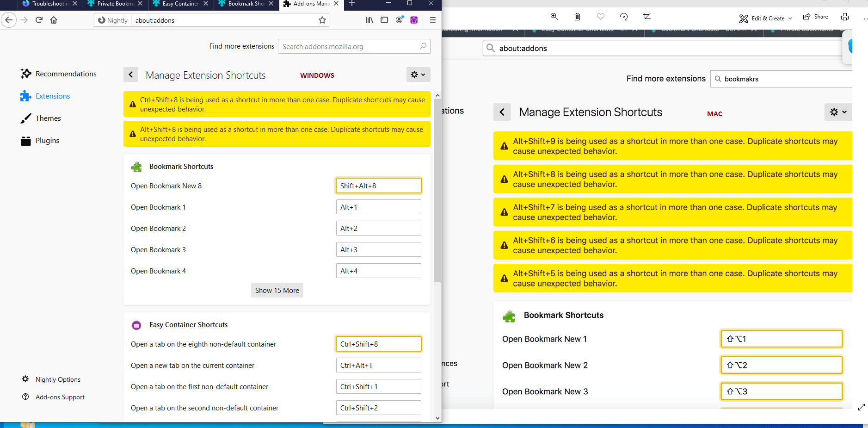The height and width of the screenshot is (428, 868).
Task: Open the Library icon in Firefox toolbar
Action: tap(369, 20)
